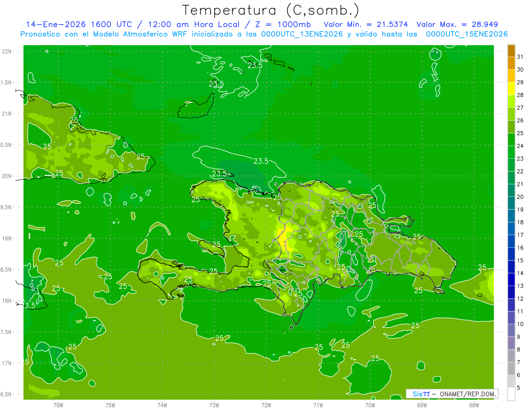Click the '72W' longitude axis label

pyautogui.click(x=266, y=405)
